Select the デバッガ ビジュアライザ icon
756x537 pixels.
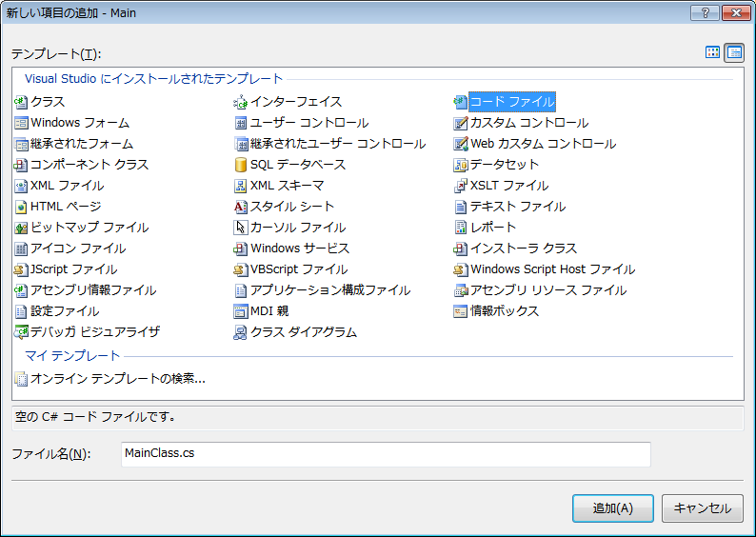21,332
